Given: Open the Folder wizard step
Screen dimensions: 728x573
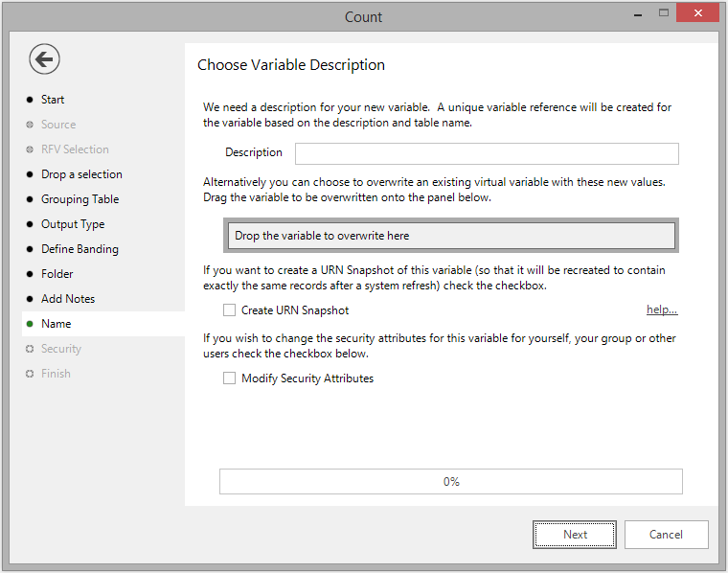Looking at the screenshot, I should click(57, 274).
